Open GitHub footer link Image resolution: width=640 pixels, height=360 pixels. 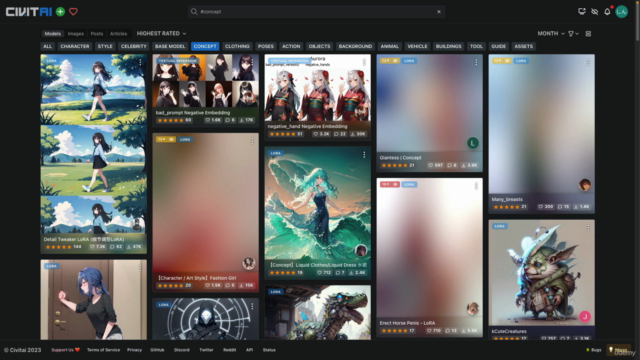click(157, 350)
